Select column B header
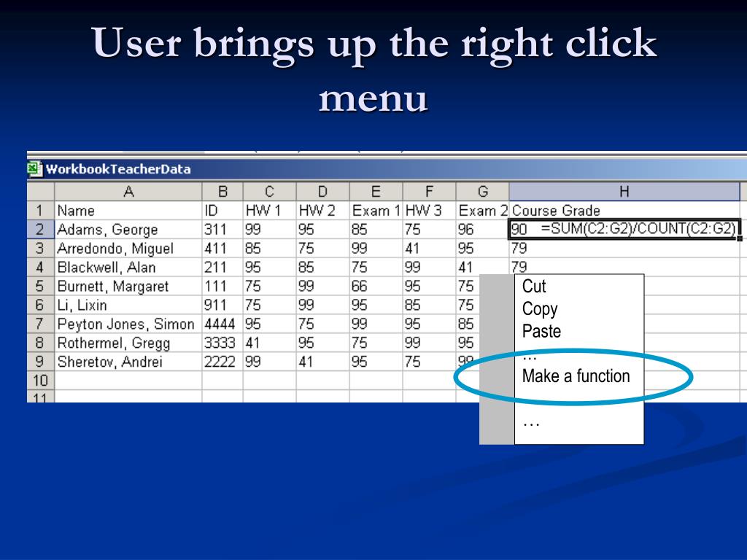 click(x=222, y=192)
